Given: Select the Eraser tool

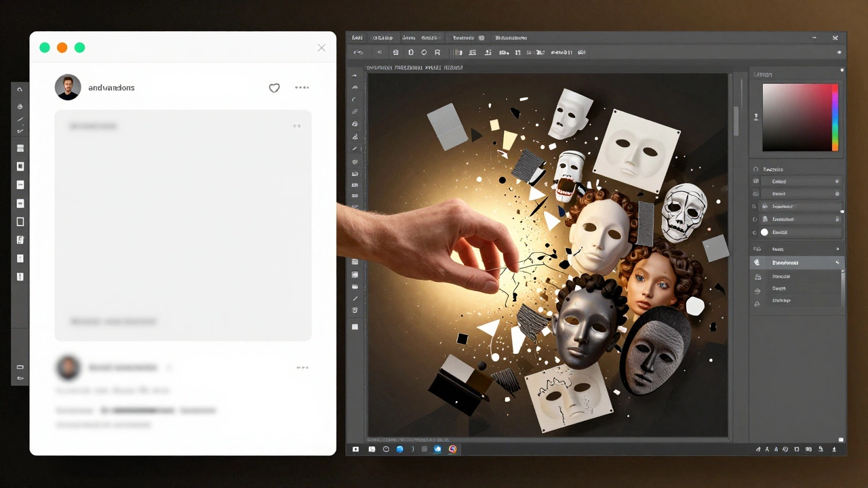Looking at the screenshot, I should 355,162.
